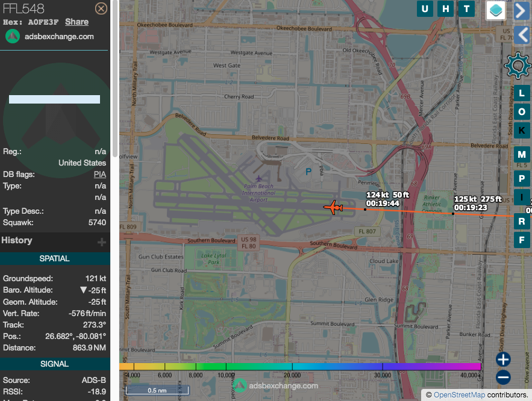Zoom in the map with plus button
Image resolution: width=532 pixels, height=401 pixels.
503,359
